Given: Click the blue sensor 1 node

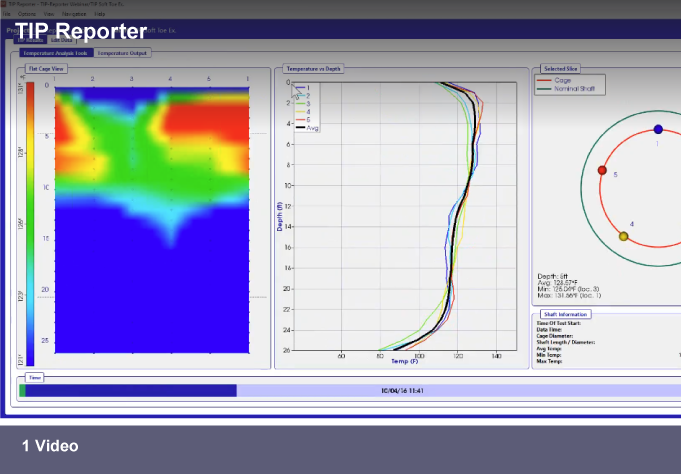Looking at the screenshot, I should pyautogui.click(x=658, y=129).
